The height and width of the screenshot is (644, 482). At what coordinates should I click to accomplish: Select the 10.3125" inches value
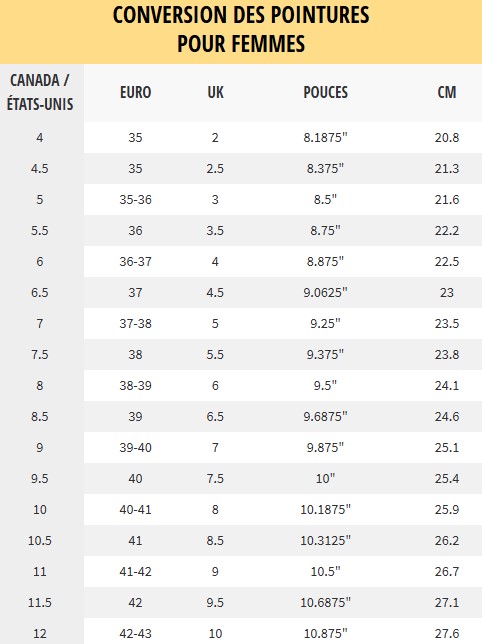pos(326,540)
